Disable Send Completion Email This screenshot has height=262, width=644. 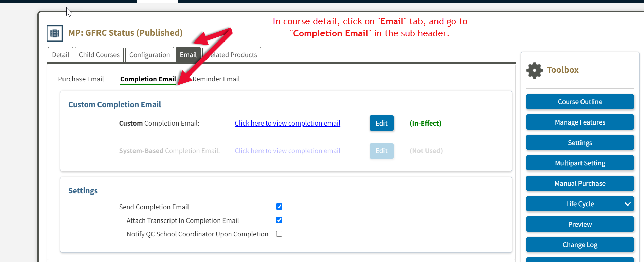click(279, 207)
